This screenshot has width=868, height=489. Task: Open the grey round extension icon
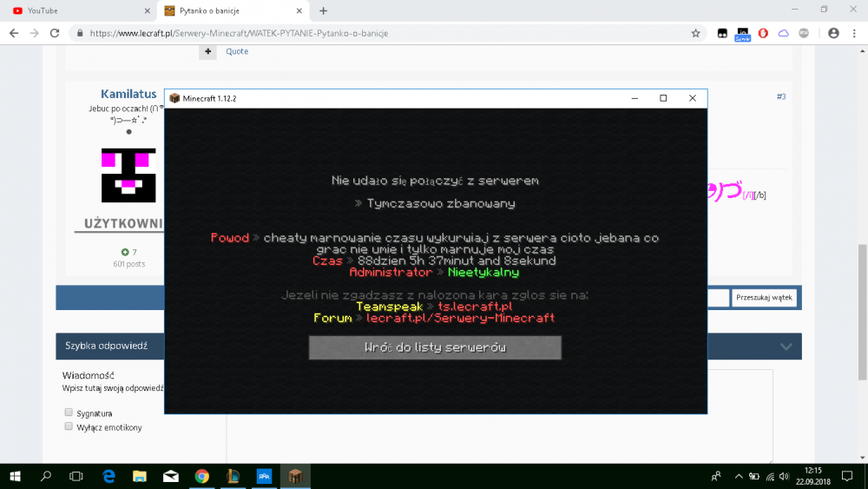(x=804, y=33)
